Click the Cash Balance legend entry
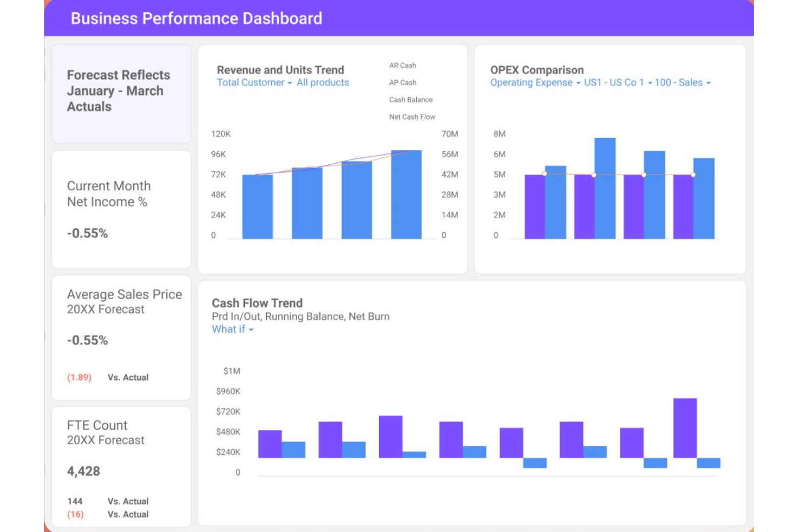 pos(411,100)
